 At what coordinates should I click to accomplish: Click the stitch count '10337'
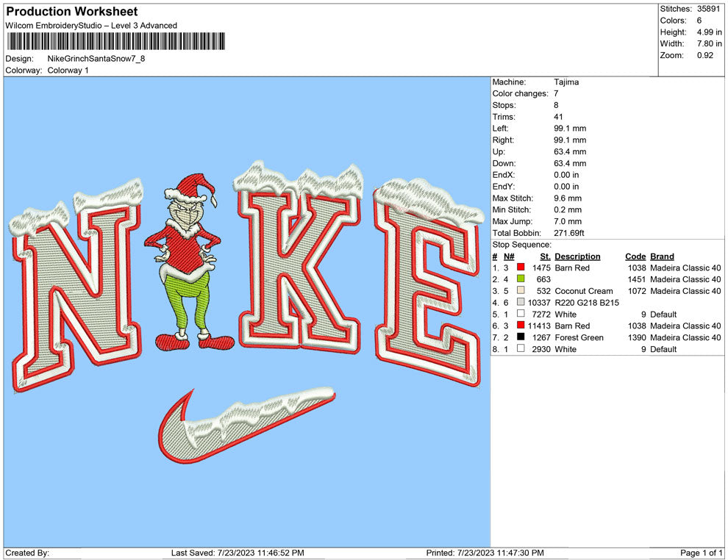point(539,303)
